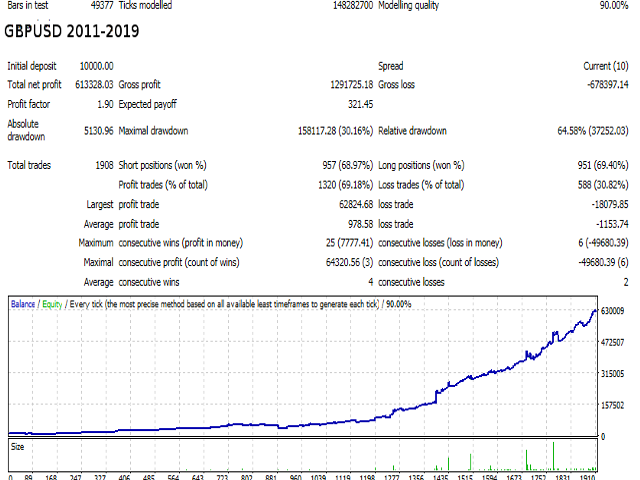Click the Maximal drawdown label
Screen dimensions: 640x480
point(153,131)
